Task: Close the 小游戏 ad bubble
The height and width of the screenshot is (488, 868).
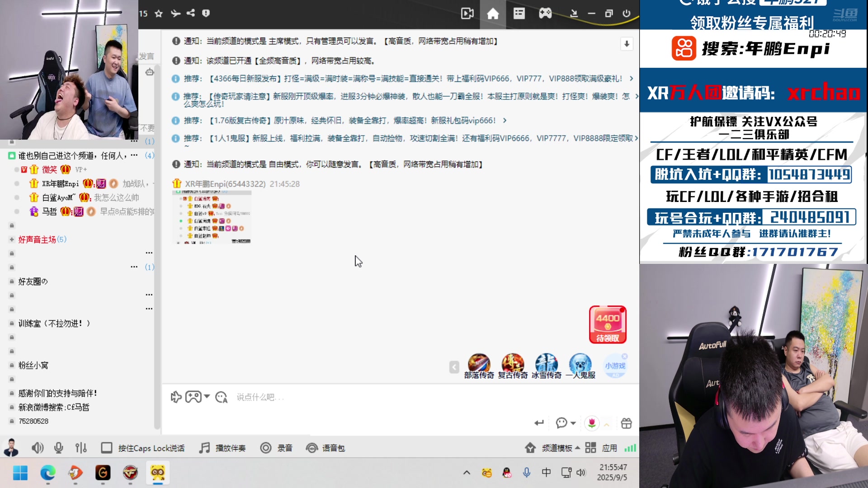Action: [x=625, y=356]
